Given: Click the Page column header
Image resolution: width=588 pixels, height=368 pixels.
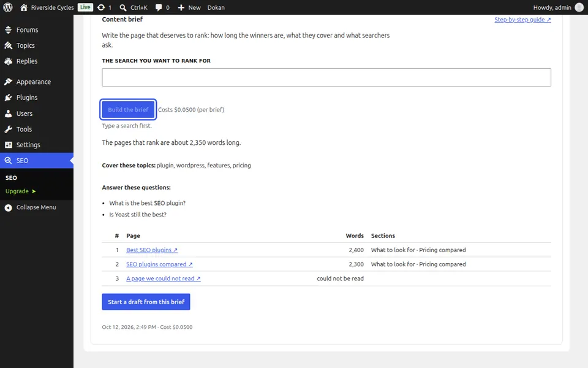Looking at the screenshot, I should click(x=133, y=236).
